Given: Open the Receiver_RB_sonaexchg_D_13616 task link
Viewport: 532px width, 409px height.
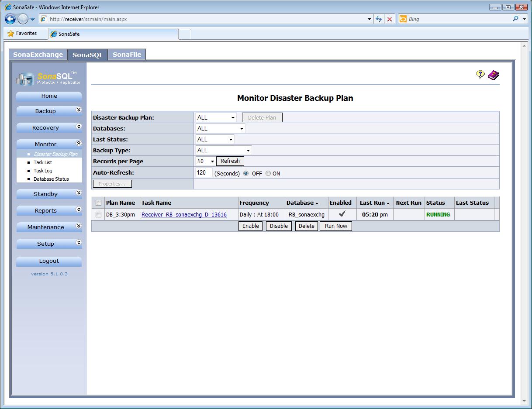Looking at the screenshot, I should click(x=184, y=215).
